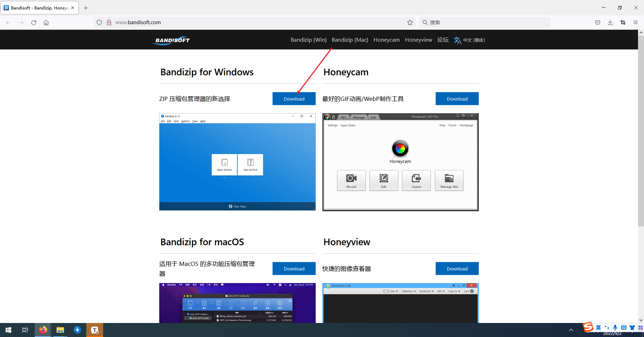This screenshot has height=337, width=644.
Task: Click the 2022/9/2 taskbar date
Action: (x=612, y=334)
